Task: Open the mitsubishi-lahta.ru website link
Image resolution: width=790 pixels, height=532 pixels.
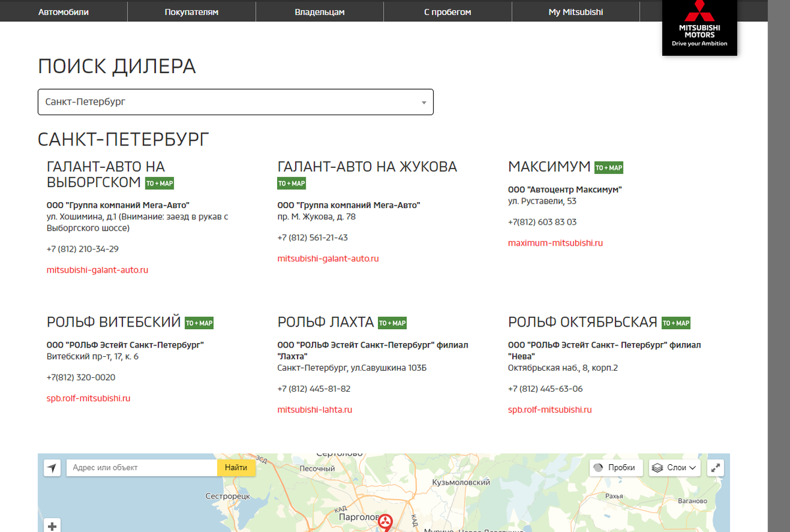Action: [315, 410]
